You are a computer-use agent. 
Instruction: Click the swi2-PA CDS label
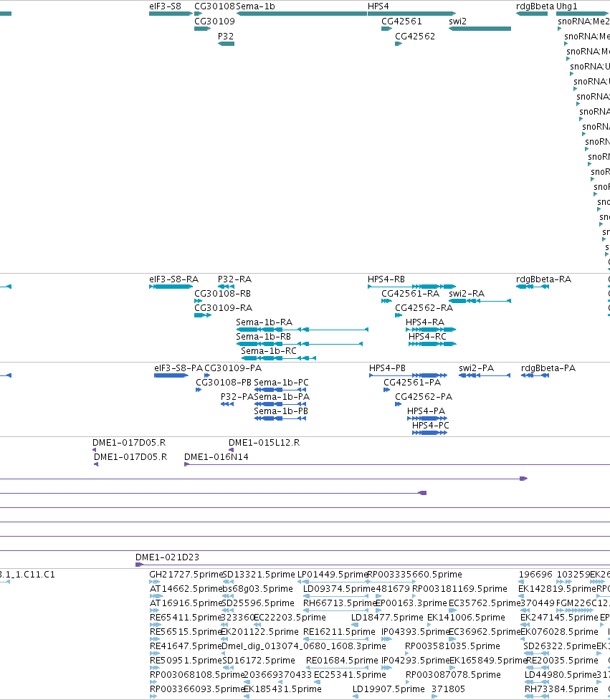point(477,368)
